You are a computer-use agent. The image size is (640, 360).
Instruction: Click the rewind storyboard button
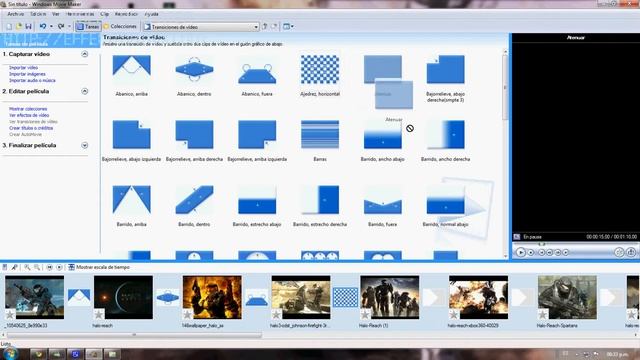[x=49, y=267]
